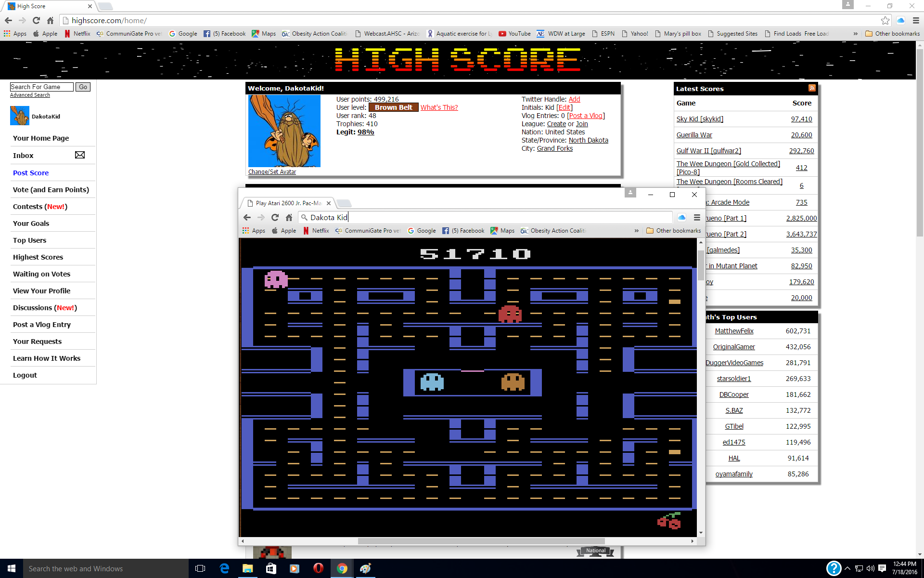Reload the highscore.com page
The image size is (924, 578).
36,20
